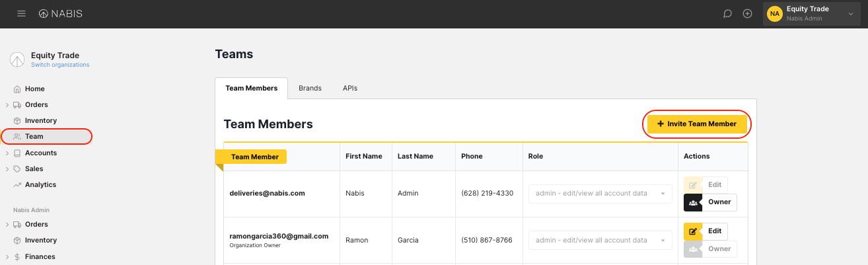Image resolution: width=868 pixels, height=265 pixels.
Task: Go to Analytics in the sidebar
Action: pos(40,185)
